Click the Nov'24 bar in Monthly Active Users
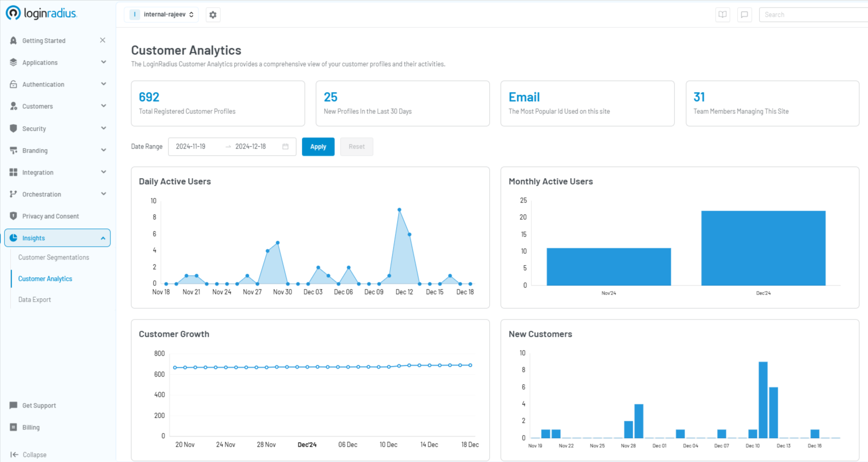The width and height of the screenshot is (868, 462). point(609,267)
